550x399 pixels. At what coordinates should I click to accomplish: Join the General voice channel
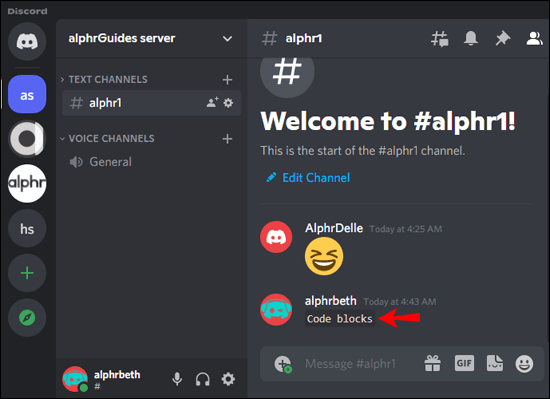[x=152, y=162]
